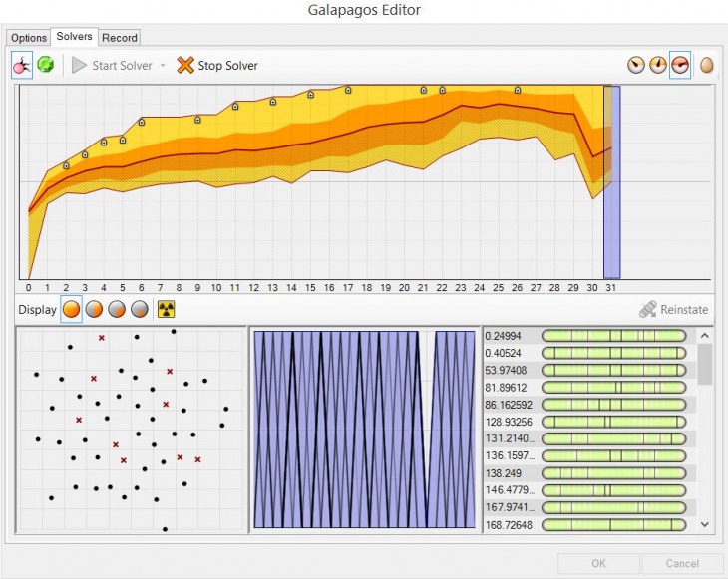Toggle the first orange Display sphere

[72, 309]
